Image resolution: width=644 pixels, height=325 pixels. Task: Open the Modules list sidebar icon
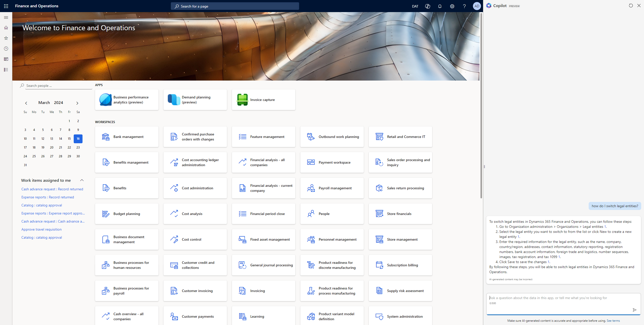pos(6,70)
